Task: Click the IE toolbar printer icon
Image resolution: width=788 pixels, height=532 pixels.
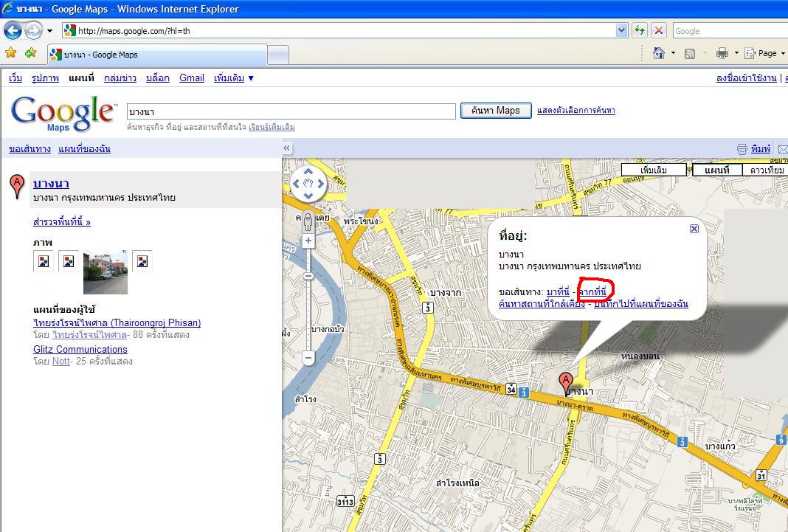Action: pyautogui.click(x=722, y=52)
